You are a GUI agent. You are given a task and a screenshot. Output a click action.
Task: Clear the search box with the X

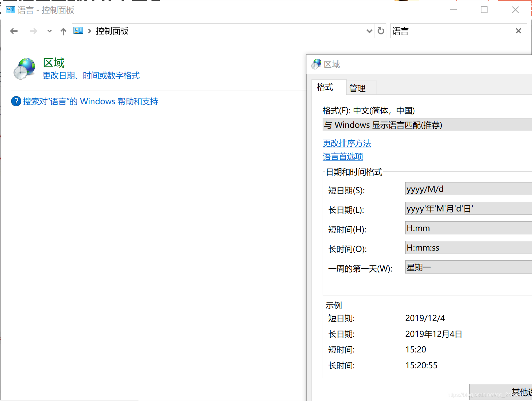point(519,31)
